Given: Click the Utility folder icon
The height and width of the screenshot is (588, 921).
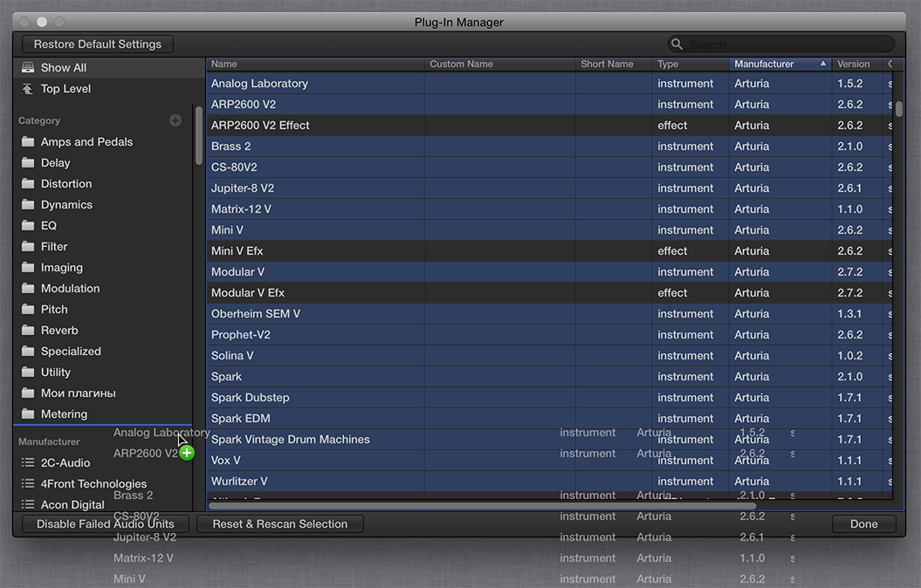Looking at the screenshot, I should (x=28, y=372).
